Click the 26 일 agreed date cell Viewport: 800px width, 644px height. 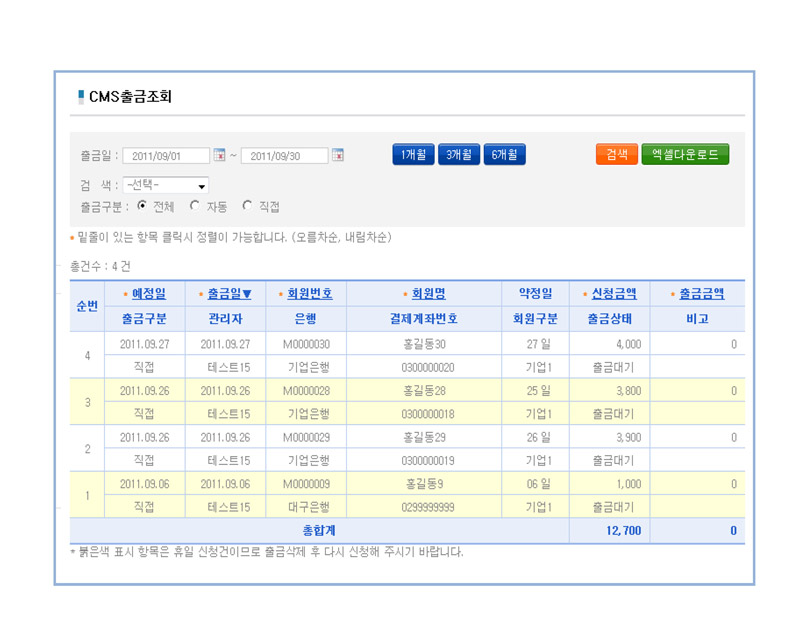(x=538, y=438)
